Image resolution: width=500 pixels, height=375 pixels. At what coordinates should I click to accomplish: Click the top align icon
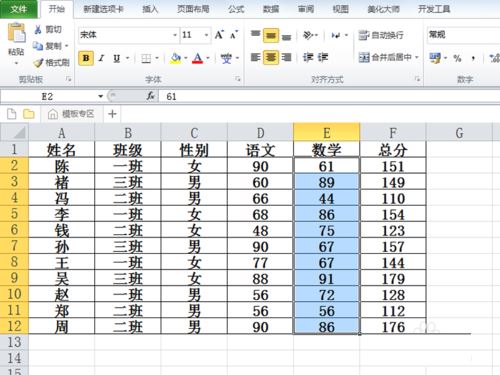tap(255, 33)
